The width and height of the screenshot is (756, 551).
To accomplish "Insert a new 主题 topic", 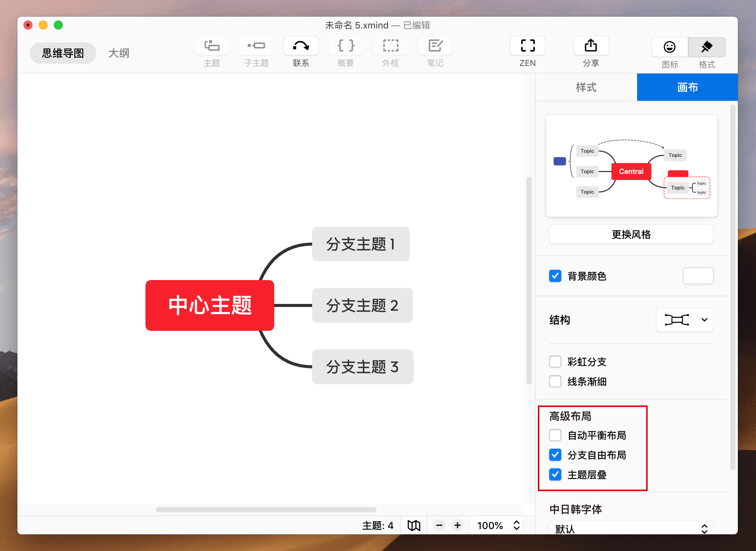I will click(x=211, y=51).
